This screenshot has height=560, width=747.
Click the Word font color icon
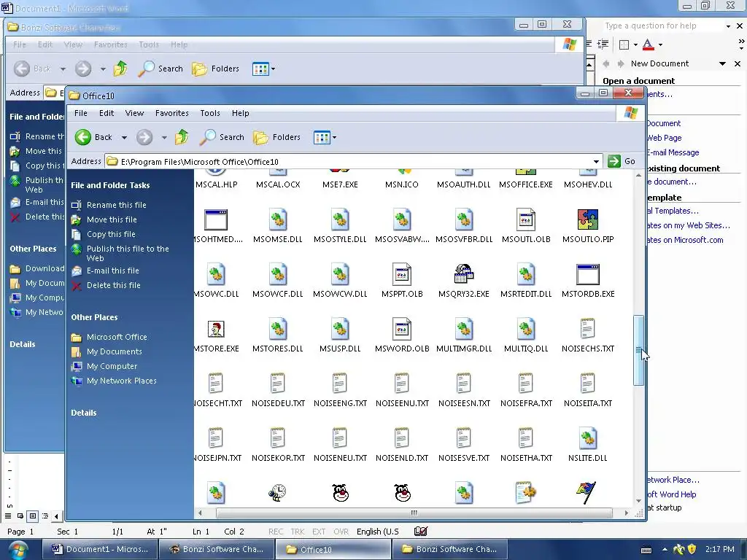[648, 44]
